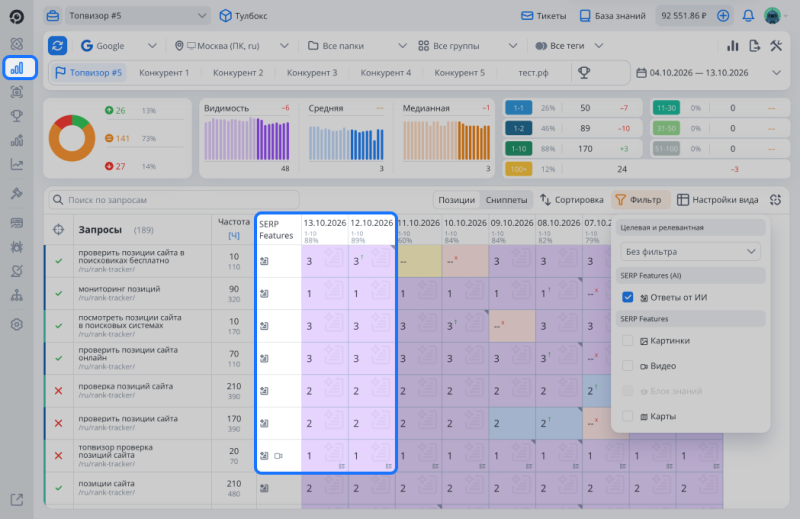Open the Без фильтра dropdown

pos(690,252)
